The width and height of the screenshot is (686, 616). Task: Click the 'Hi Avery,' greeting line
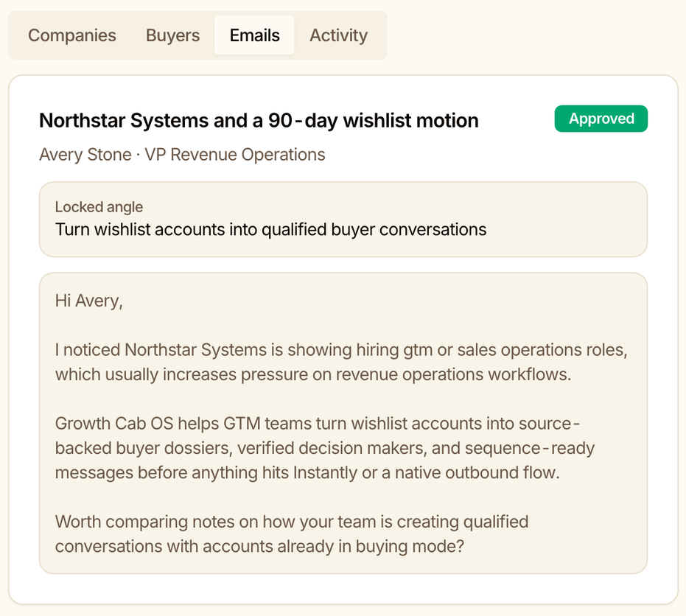(x=89, y=301)
